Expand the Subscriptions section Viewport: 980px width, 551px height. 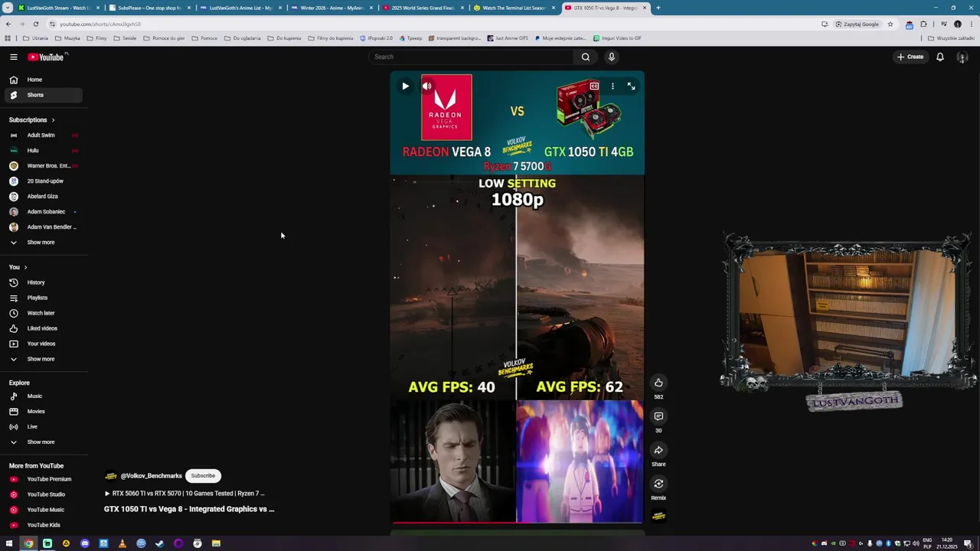(x=32, y=120)
